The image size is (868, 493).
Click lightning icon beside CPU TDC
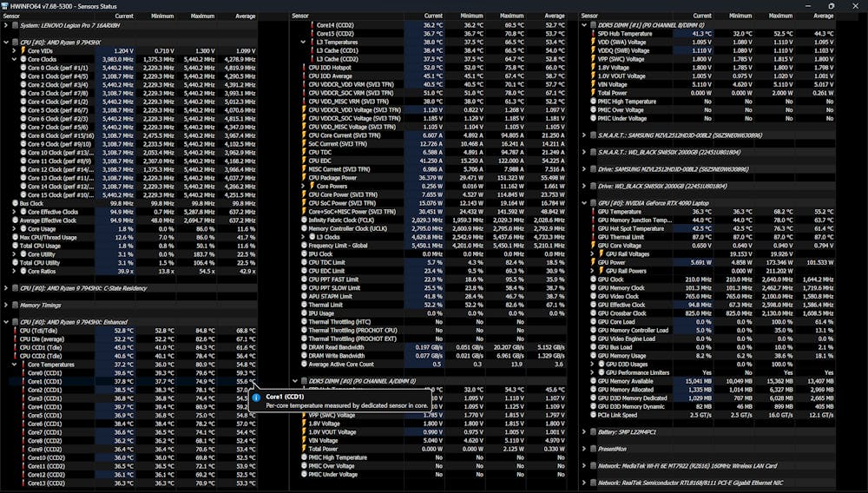click(304, 152)
